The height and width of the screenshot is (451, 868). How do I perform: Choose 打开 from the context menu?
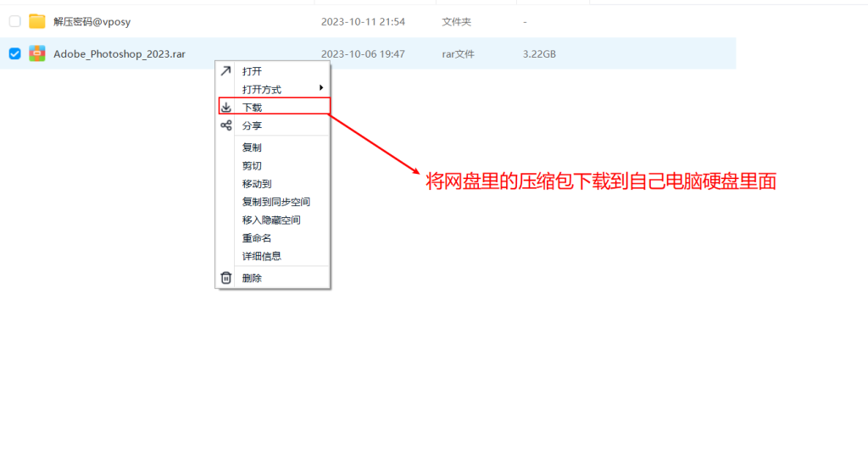252,71
